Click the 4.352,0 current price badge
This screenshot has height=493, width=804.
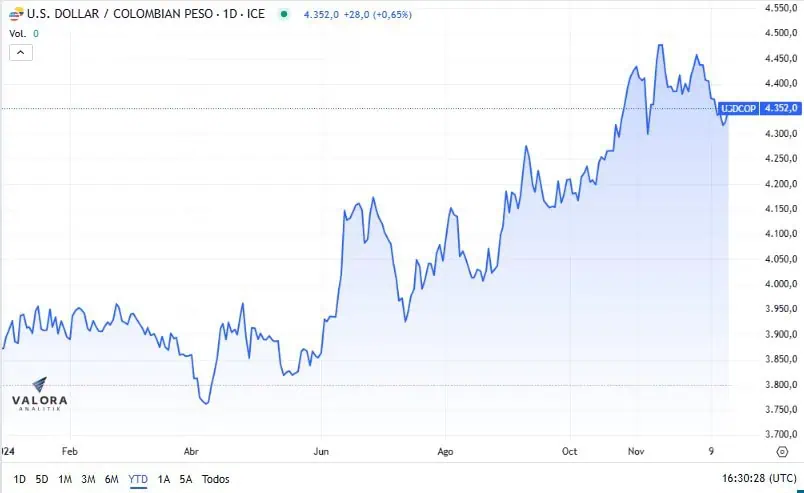click(780, 108)
